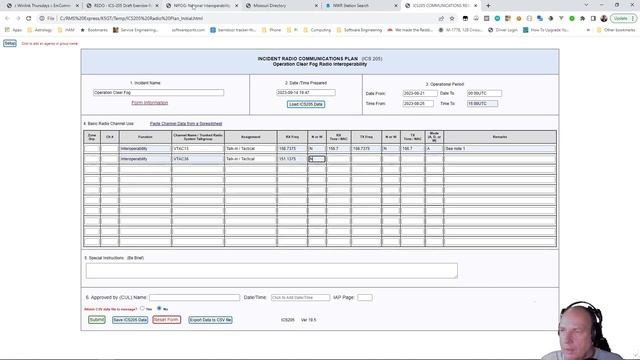640x360 pixels.
Task: Click the file info icon beside the URL
Action: [42, 18]
